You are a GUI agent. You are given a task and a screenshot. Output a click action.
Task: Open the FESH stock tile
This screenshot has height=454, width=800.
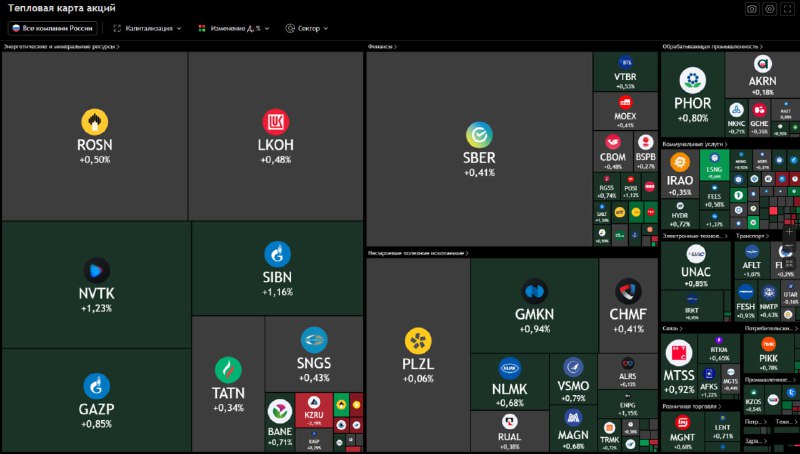[745, 300]
